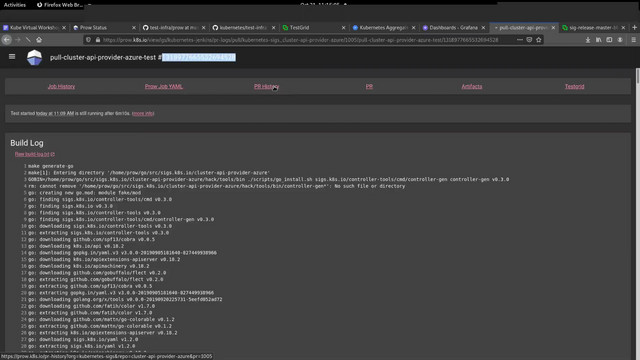Open the Testgrid link
Image resolution: width=640 pixels, height=360 pixels.
pyautogui.click(x=574, y=87)
